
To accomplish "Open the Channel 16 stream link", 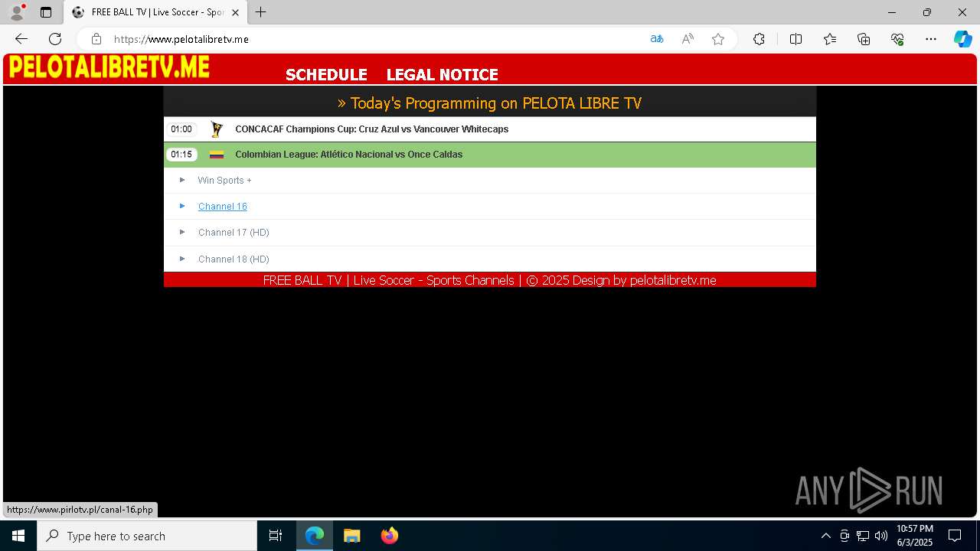I will tap(222, 207).
